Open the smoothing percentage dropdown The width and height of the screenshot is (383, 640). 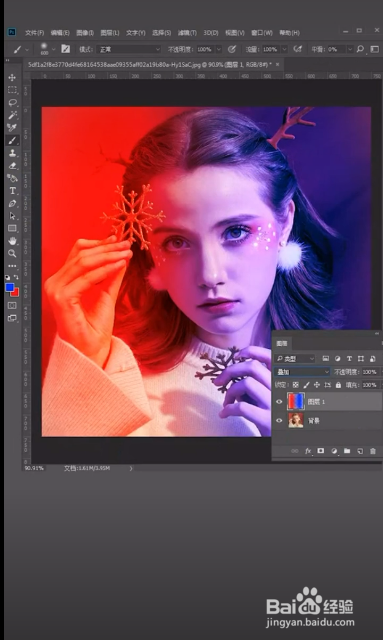click(x=350, y=49)
